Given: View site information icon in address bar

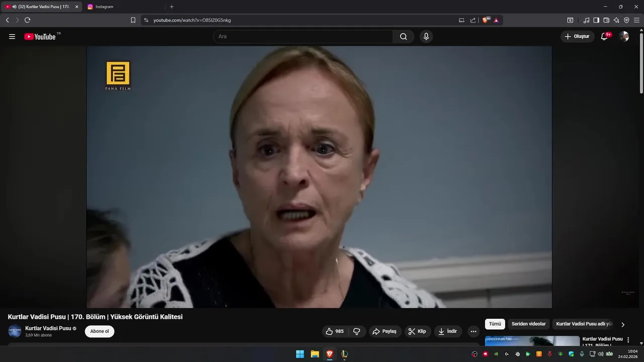Looking at the screenshot, I should click(146, 20).
